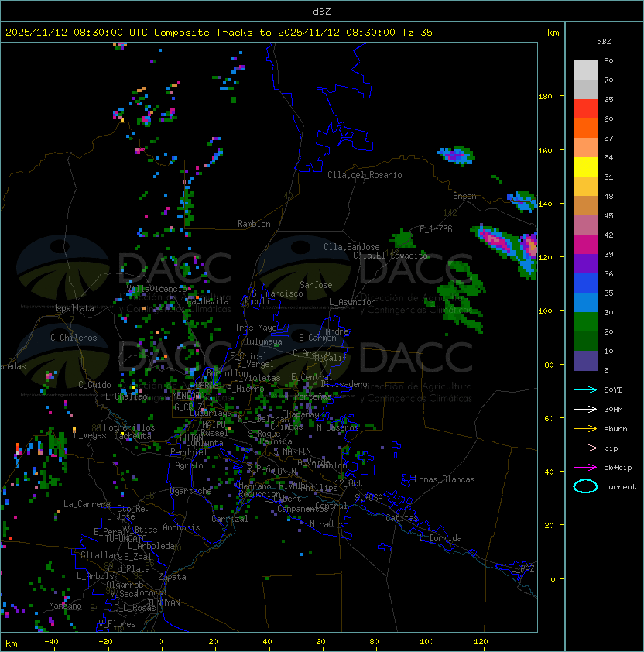
Task: Select the green swatch between 30 and 20 dBZ
Action: 585,322
